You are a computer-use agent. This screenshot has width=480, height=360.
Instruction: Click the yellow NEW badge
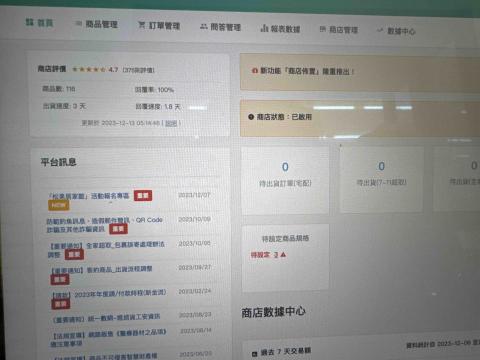59,205
